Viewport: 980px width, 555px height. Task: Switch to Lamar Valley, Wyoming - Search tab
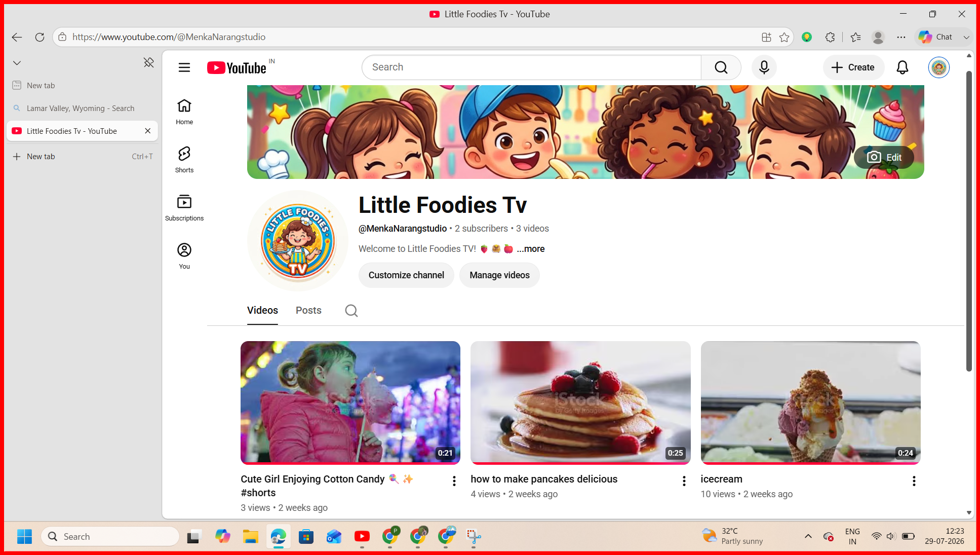[x=82, y=108]
